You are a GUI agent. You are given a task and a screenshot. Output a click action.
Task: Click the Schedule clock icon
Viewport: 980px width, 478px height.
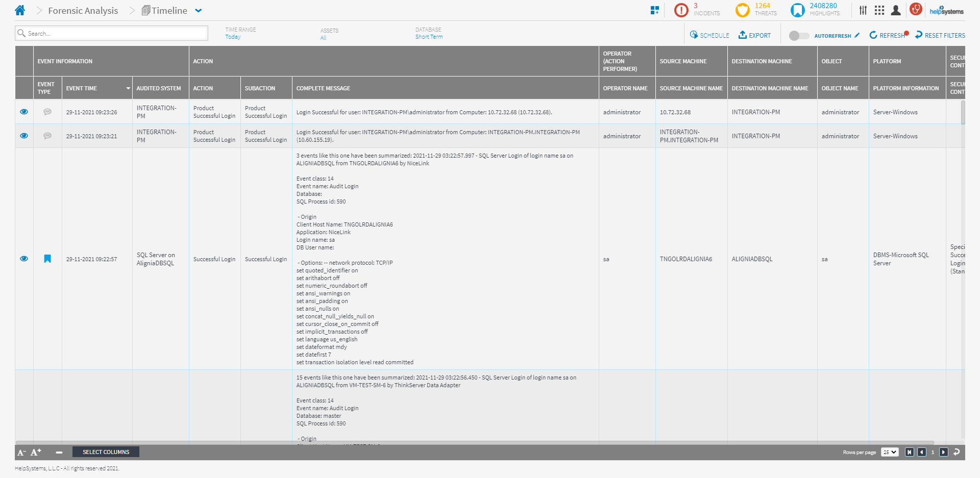click(694, 35)
